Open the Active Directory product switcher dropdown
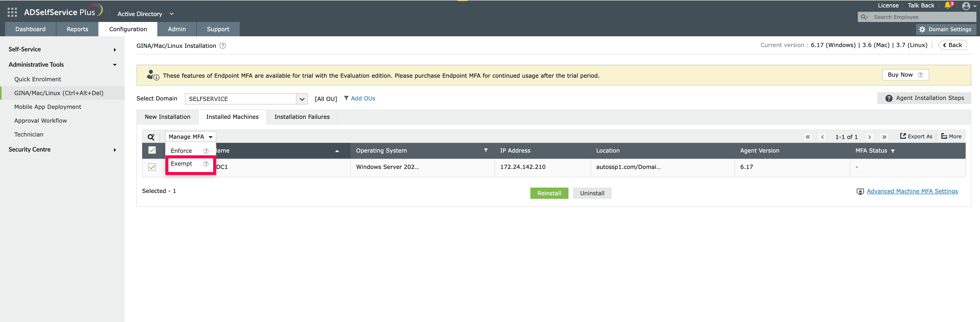The image size is (980, 322). (x=145, y=14)
